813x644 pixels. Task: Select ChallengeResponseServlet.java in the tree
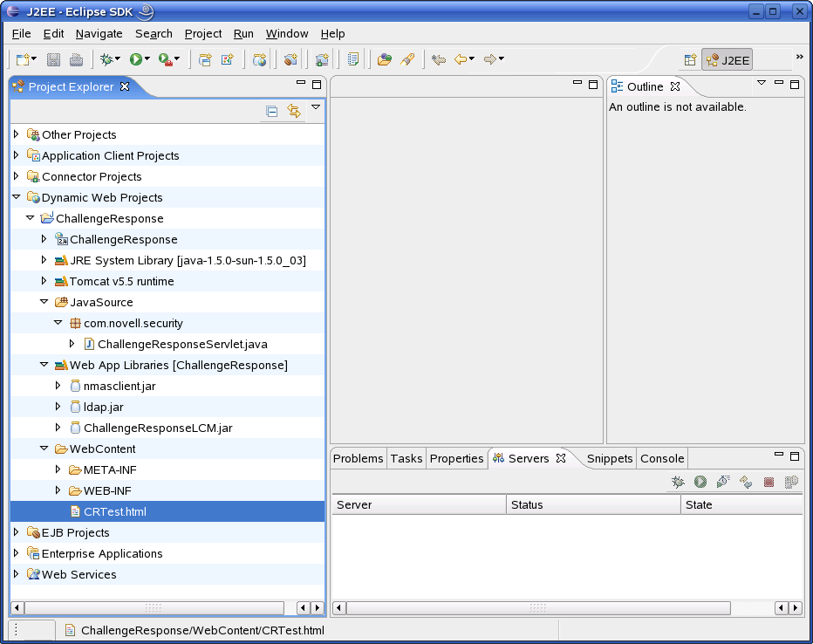(182, 344)
